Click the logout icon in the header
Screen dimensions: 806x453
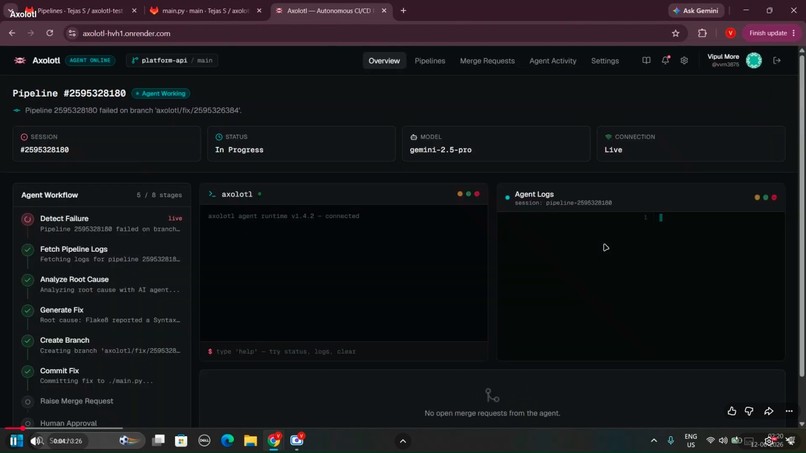[777, 61]
